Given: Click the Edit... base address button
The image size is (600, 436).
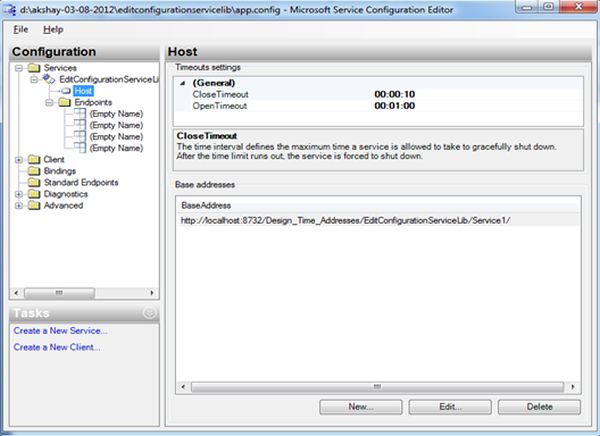Looking at the screenshot, I should click(450, 407).
